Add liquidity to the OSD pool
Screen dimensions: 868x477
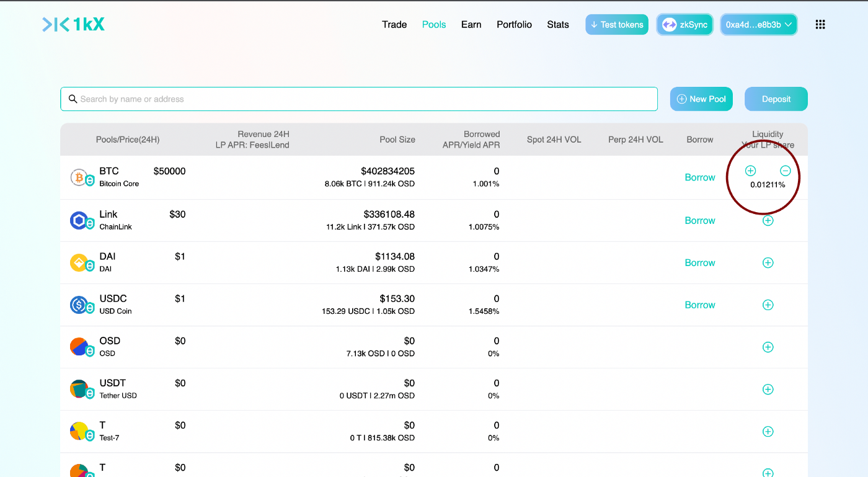[x=768, y=347]
